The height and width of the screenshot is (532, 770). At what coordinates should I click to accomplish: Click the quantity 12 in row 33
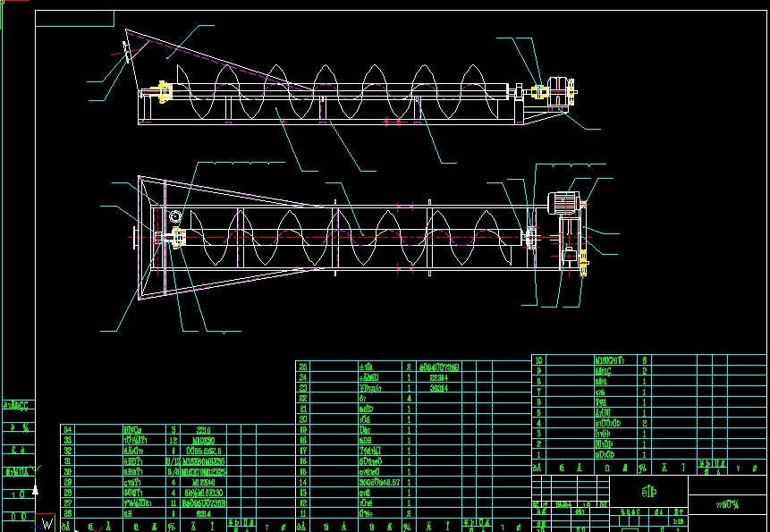point(173,440)
